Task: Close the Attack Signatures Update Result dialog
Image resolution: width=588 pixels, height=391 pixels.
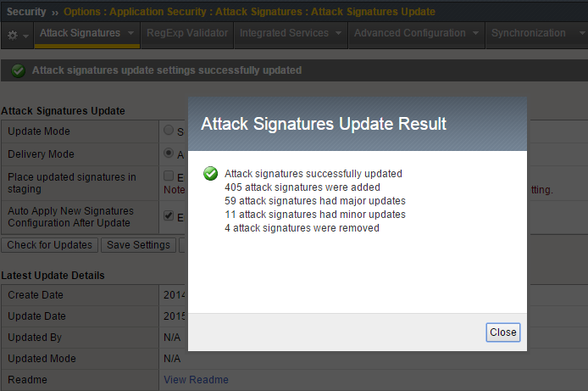Action: point(502,332)
